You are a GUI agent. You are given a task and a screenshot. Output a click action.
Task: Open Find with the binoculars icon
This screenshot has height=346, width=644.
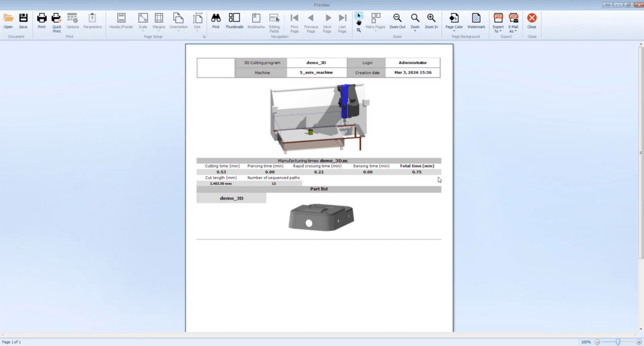[x=216, y=18]
